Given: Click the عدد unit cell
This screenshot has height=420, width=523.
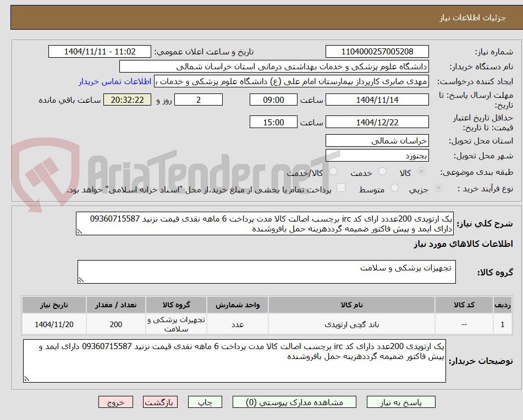Looking at the screenshot, I should [x=238, y=324].
